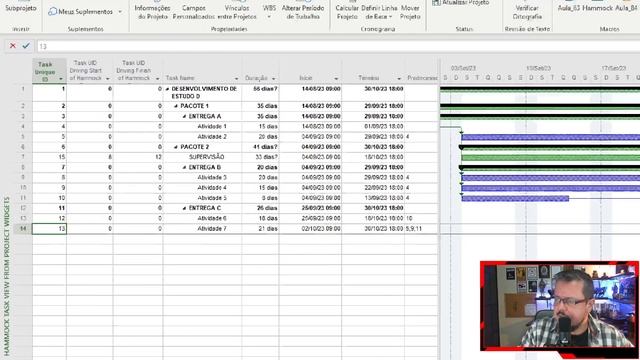This screenshot has width=640, height=360.
Task: Confirm the cell entry with the check mark
Action: pyautogui.click(x=26, y=46)
